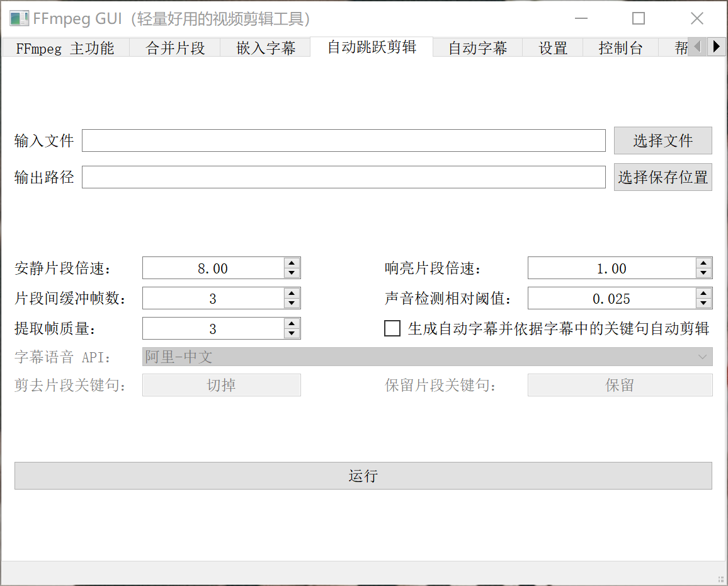This screenshot has width=728, height=586.
Task: Enable 生成自动字幕并依据字幕中的关键句自动剪辑 checkbox
Action: pos(392,328)
